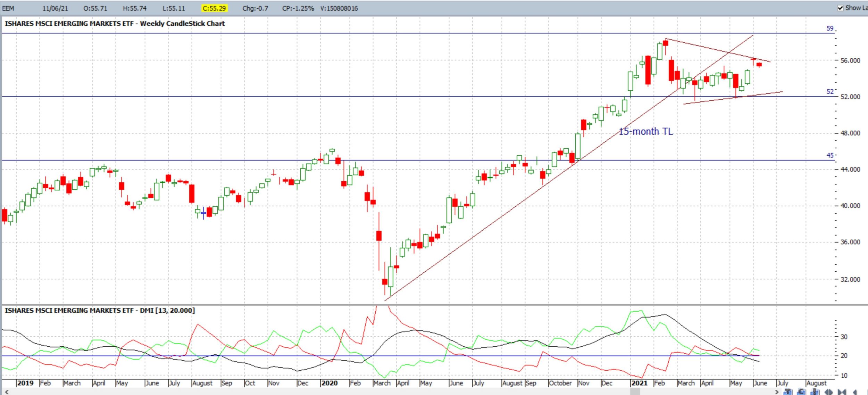Click the 45 horizontal level label

830,155
